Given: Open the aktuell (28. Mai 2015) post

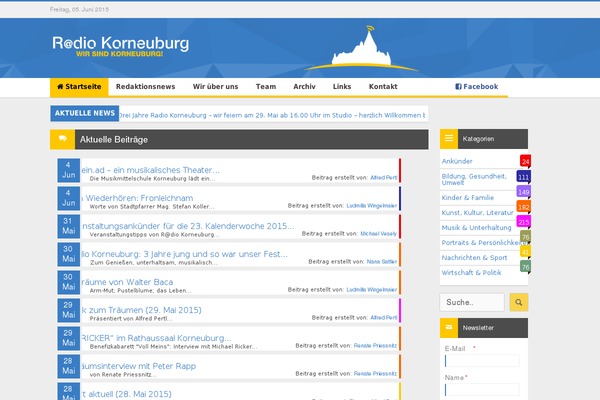Looking at the screenshot, I should [126, 394].
